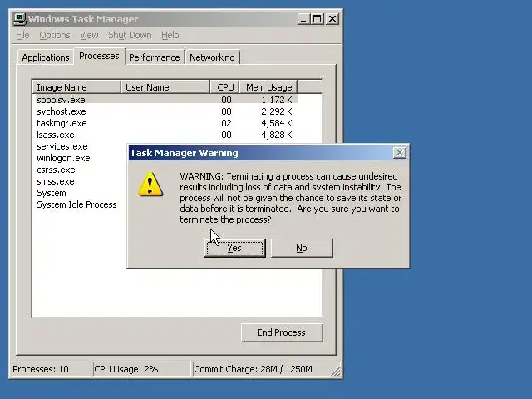Cancel termination with the No button
The width and height of the screenshot is (532, 399).
(302, 248)
